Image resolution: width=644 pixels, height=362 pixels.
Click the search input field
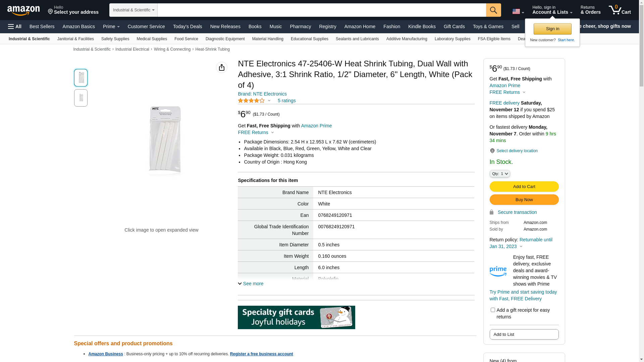(321, 10)
